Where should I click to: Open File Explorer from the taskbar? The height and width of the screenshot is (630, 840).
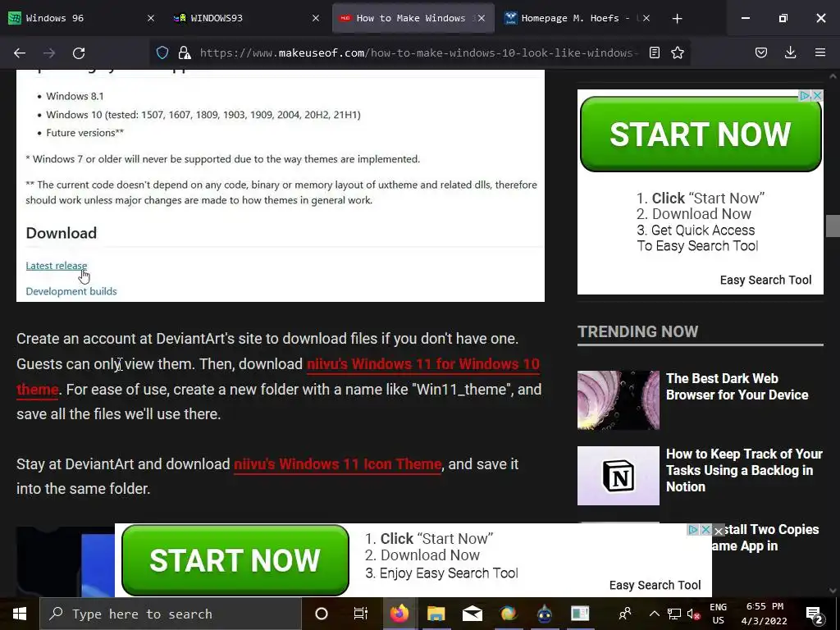coord(436,614)
